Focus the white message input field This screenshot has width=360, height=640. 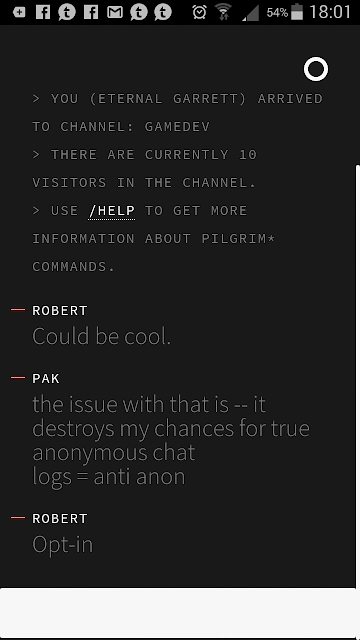178,613
